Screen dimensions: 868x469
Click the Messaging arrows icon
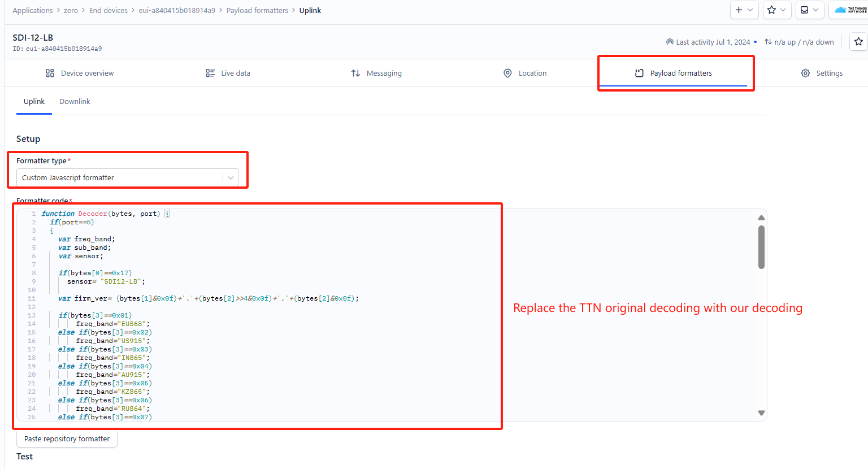tap(355, 73)
